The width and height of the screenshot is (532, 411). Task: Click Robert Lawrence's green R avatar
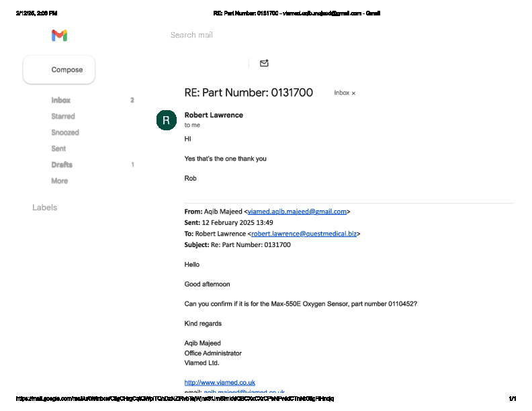click(x=166, y=120)
